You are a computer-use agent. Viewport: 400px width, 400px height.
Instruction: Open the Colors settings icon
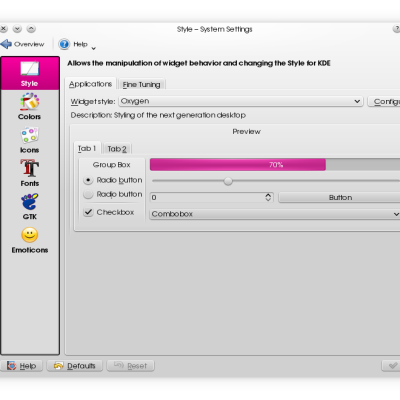point(30,102)
